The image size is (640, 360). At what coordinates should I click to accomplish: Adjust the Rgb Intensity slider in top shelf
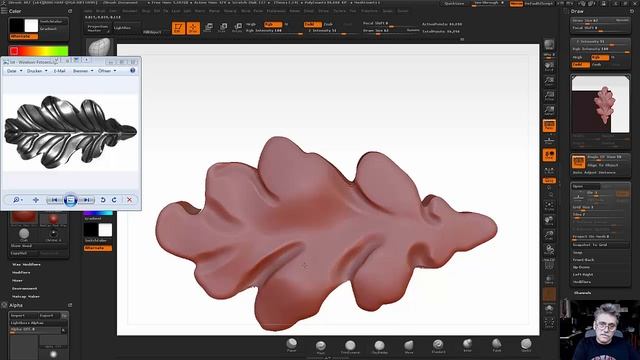pos(273,31)
